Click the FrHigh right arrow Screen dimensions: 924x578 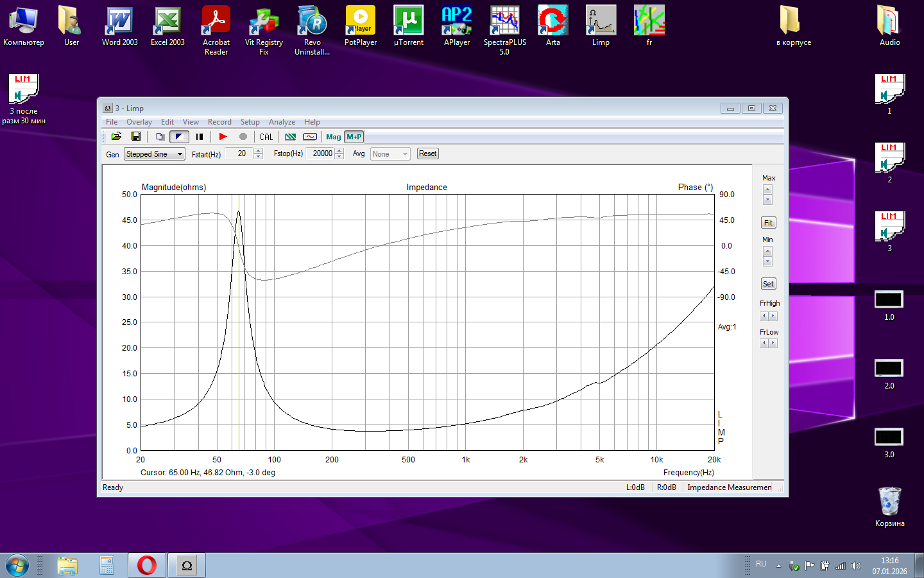pos(773,316)
